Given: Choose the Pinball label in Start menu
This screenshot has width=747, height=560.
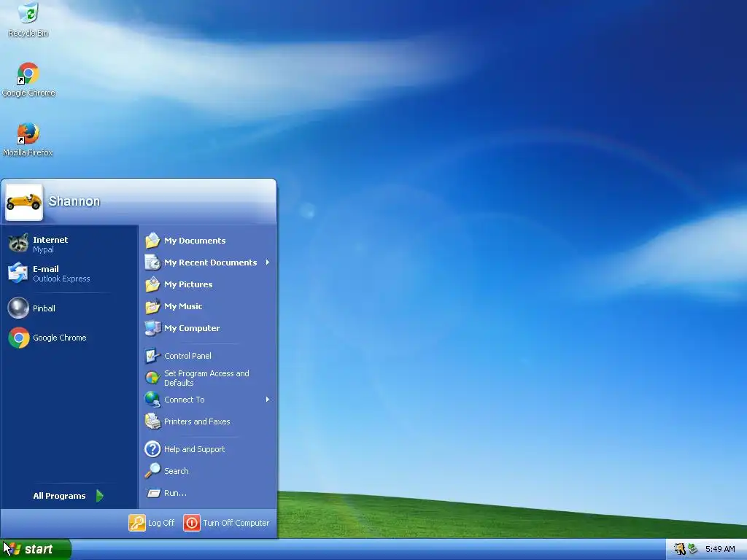Looking at the screenshot, I should [44, 308].
